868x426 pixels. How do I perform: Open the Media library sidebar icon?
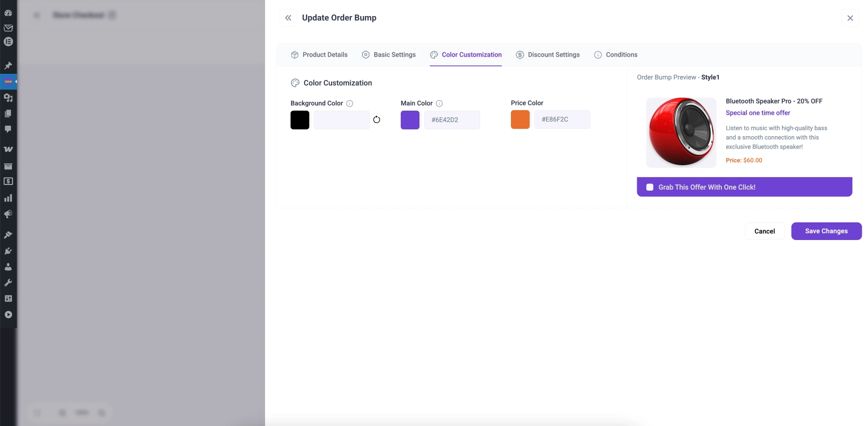coord(8,98)
